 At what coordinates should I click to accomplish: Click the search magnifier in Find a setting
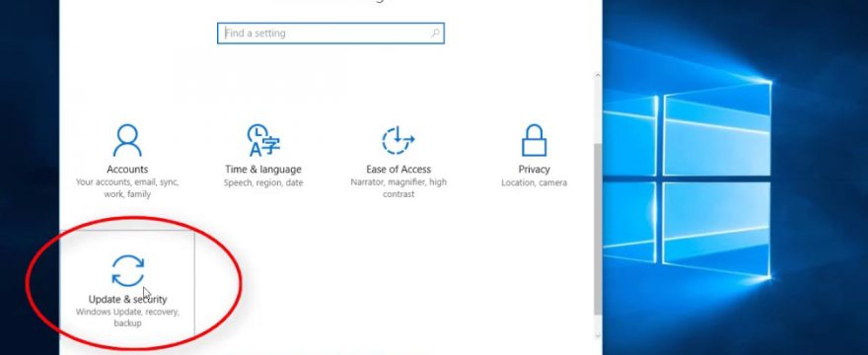(435, 34)
